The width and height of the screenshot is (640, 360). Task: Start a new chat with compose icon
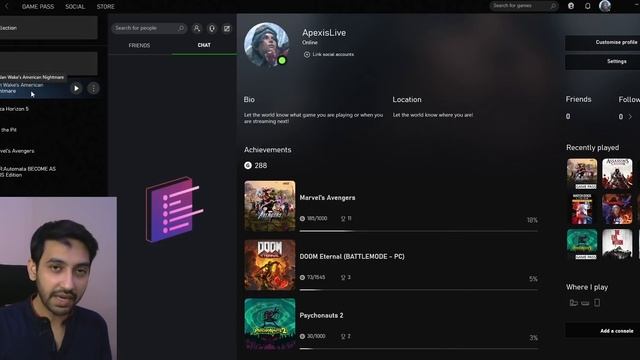[x=227, y=28]
